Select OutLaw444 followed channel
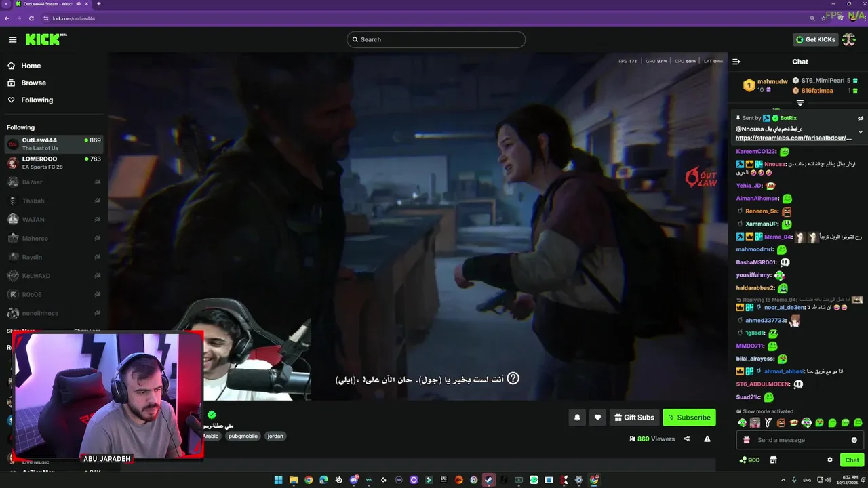 [x=54, y=144]
